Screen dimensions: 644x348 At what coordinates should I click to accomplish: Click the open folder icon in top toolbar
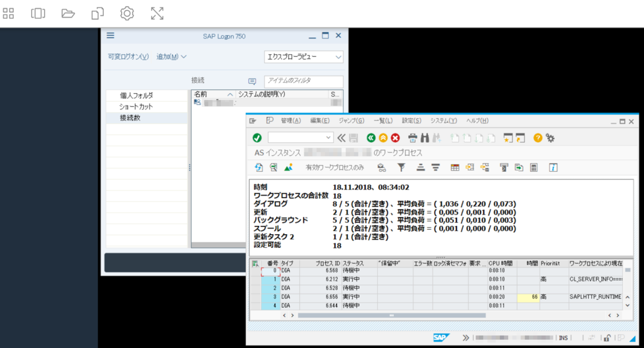[x=68, y=14]
